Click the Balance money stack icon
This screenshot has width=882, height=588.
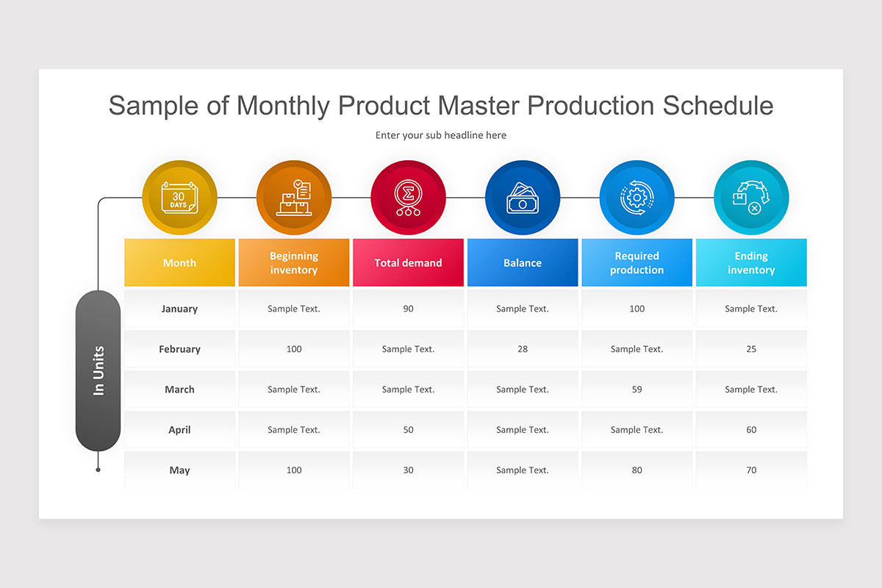coord(523,196)
